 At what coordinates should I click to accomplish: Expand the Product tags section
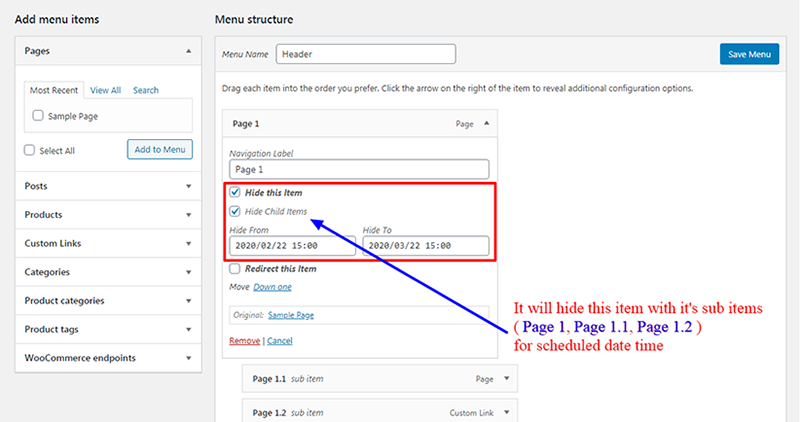pos(108,329)
